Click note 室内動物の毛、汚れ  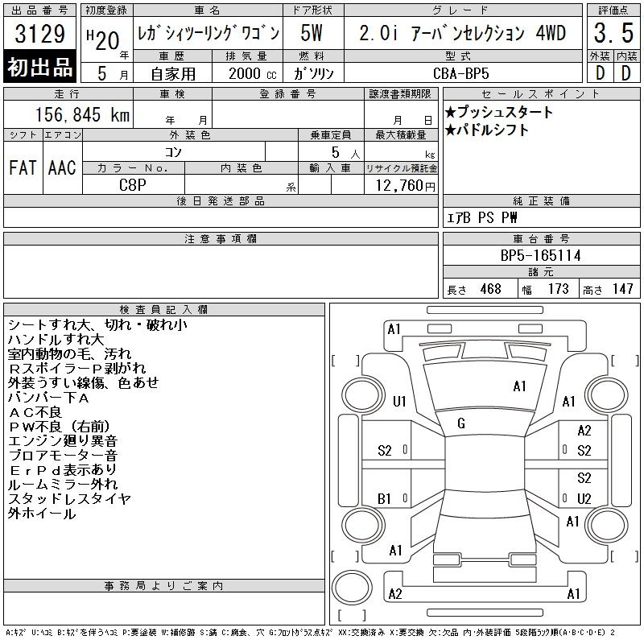pos(69,353)
